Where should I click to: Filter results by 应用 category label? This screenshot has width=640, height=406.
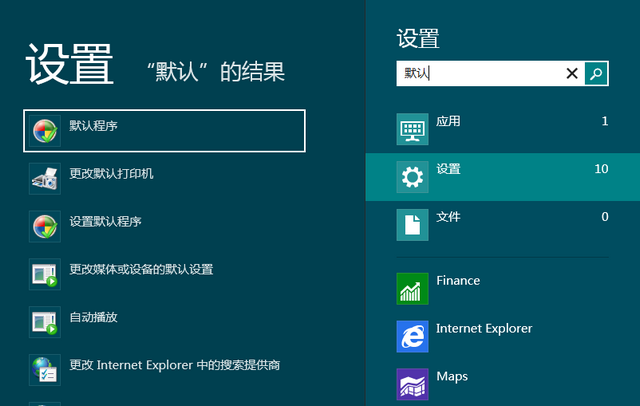[449, 121]
